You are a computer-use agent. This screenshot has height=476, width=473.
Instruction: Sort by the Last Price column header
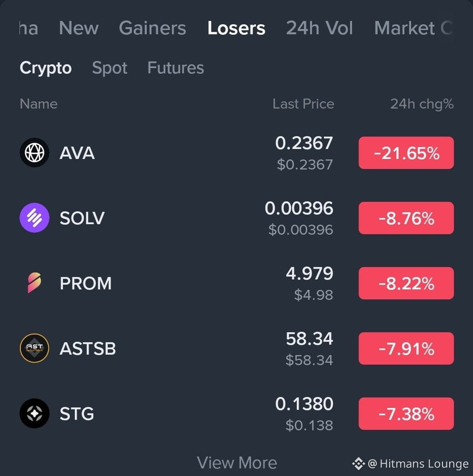pos(303,104)
